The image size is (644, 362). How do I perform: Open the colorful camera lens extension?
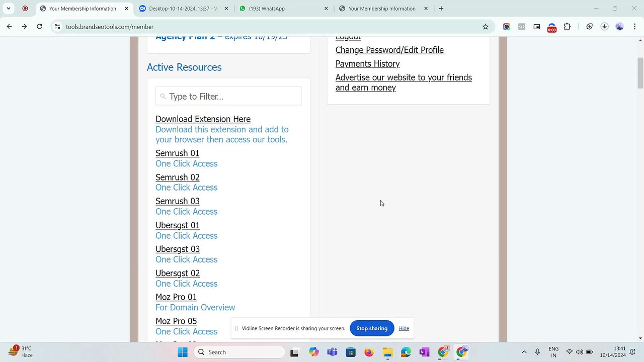click(x=507, y=27)
